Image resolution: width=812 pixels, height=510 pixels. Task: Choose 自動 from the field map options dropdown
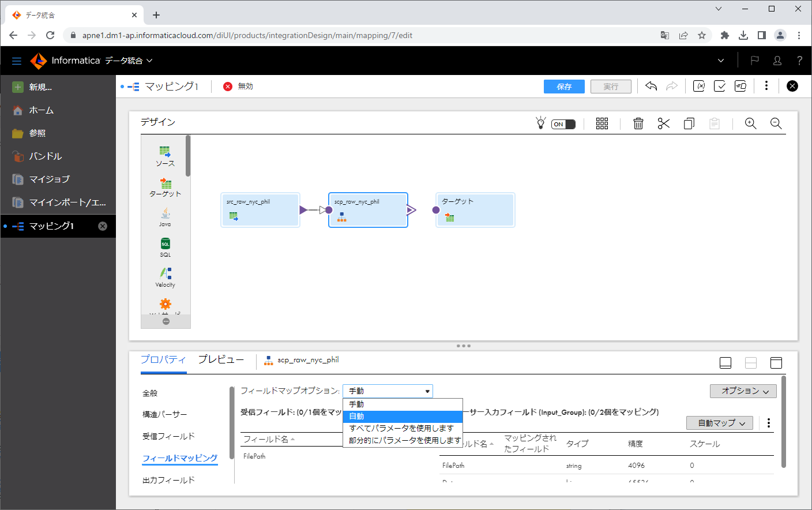coord(404,415)
